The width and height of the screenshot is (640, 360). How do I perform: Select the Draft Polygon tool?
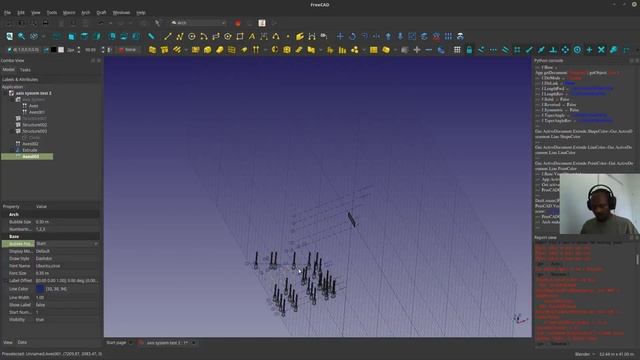[x=228, y=36]
